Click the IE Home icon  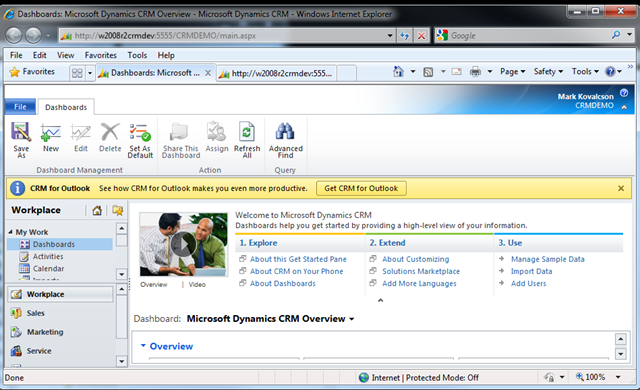(398, 72)
